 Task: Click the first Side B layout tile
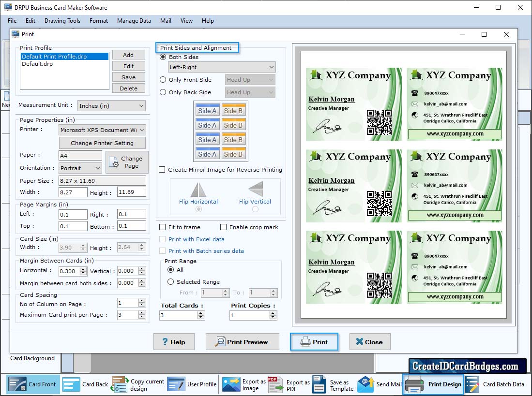click(233, 110)
